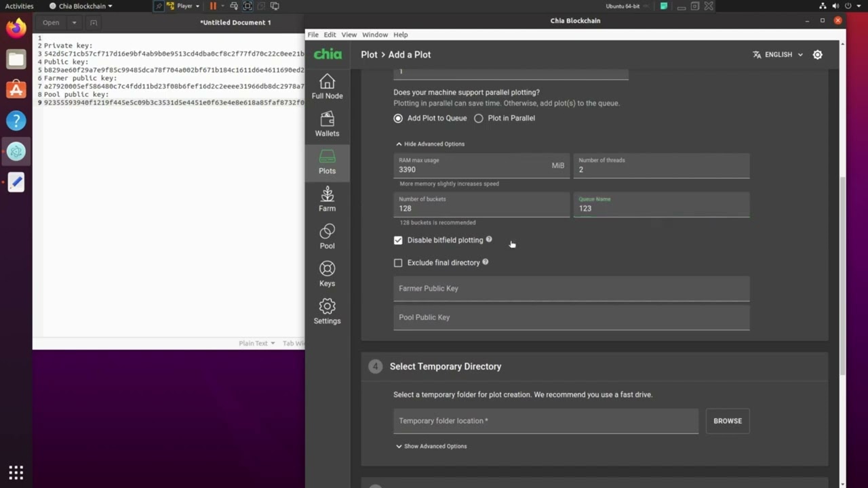Image resolution: width=868 pixels, height=488 pixels.
Task: Click the Pool Public Key field
Action: tap(571, 317)
